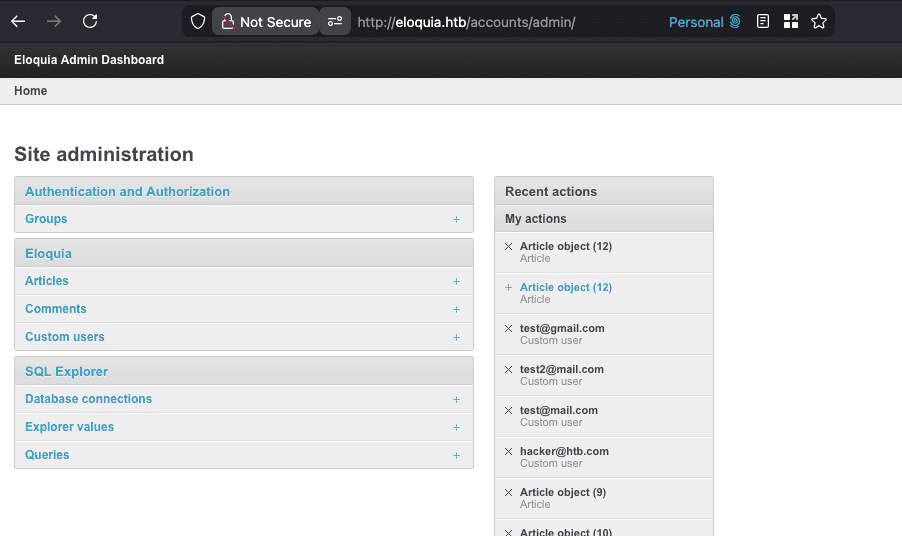This screenshot has width=902, height=536.
Task: Open the site permissions icon in the address bar
Action: (335, 22)
